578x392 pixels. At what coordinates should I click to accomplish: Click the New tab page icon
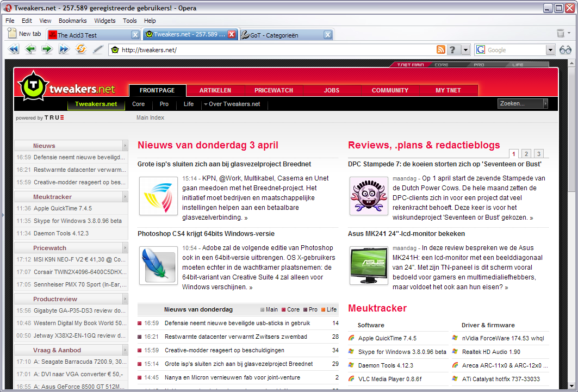point(12,33)
